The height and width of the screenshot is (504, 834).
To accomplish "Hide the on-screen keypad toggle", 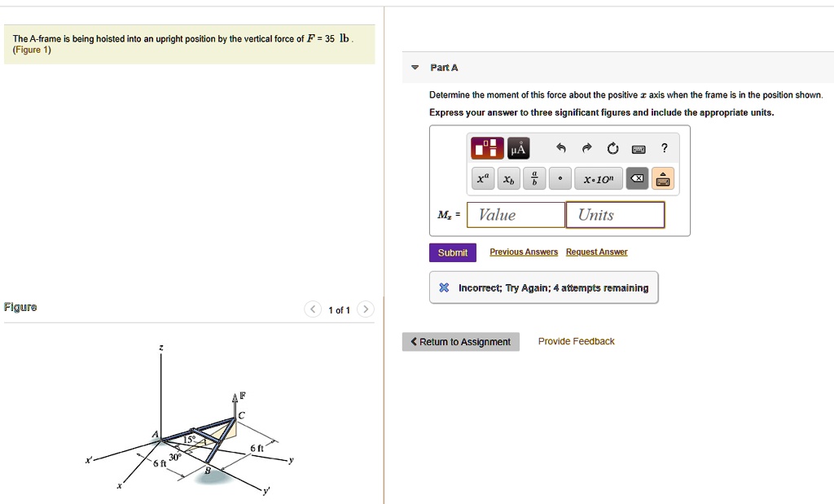I will (663, 179).
